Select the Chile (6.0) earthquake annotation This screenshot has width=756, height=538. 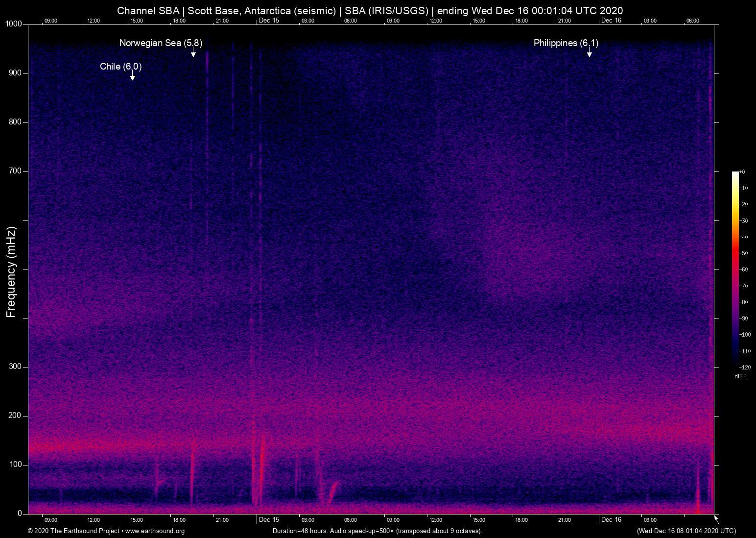(x=119, y=67)
